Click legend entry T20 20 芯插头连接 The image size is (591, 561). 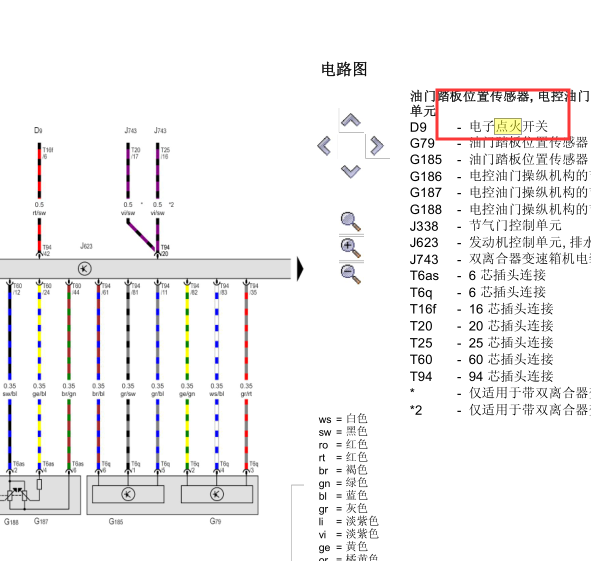point(482,326)
